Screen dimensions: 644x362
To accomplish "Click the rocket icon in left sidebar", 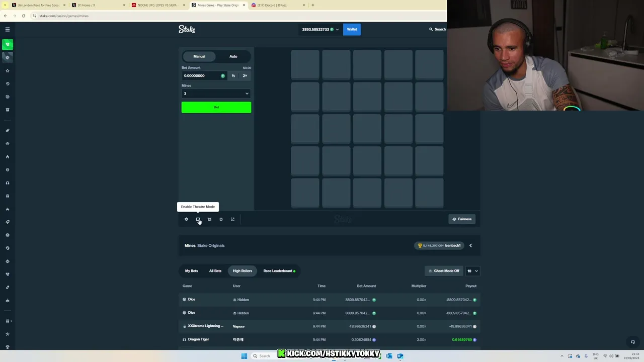I will pos(8,130).
